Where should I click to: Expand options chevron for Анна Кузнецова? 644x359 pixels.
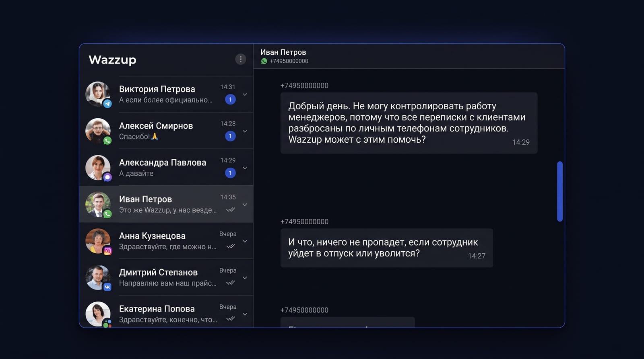(245, 241)
